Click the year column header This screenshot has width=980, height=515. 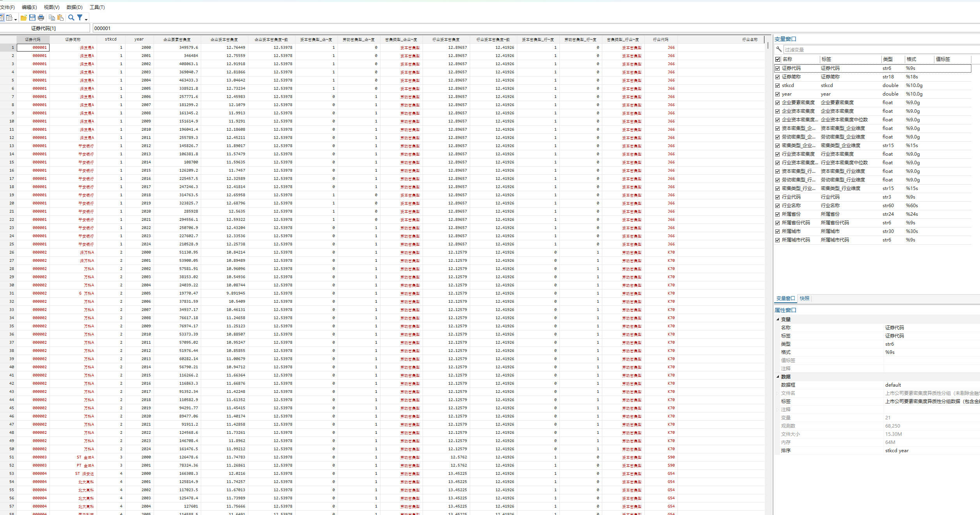pos(139,39)
